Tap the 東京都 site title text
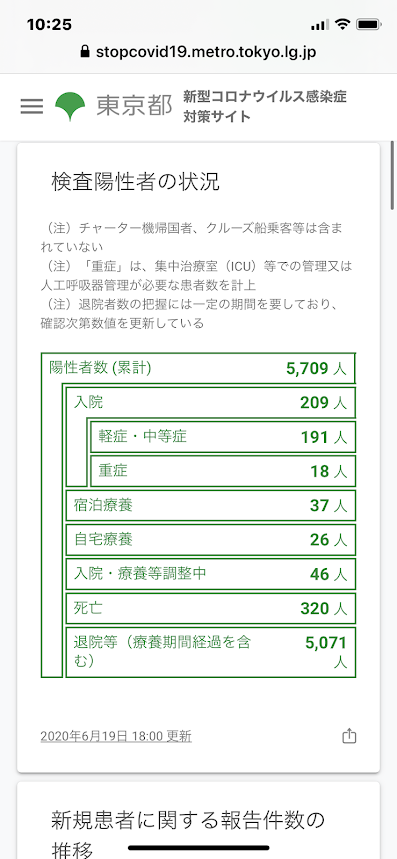This screenshot has height=859, width=397. coord(134,106)
